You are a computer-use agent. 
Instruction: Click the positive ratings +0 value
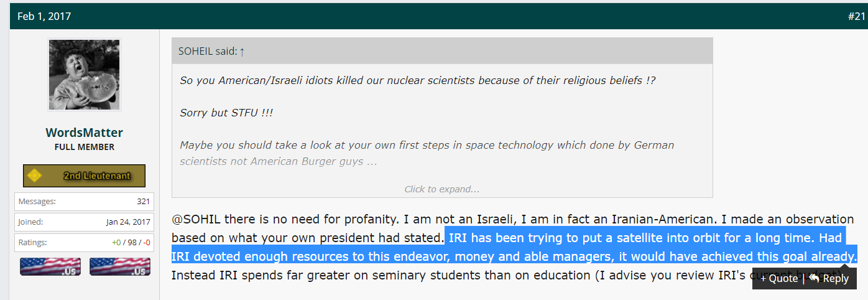(118, 242)
